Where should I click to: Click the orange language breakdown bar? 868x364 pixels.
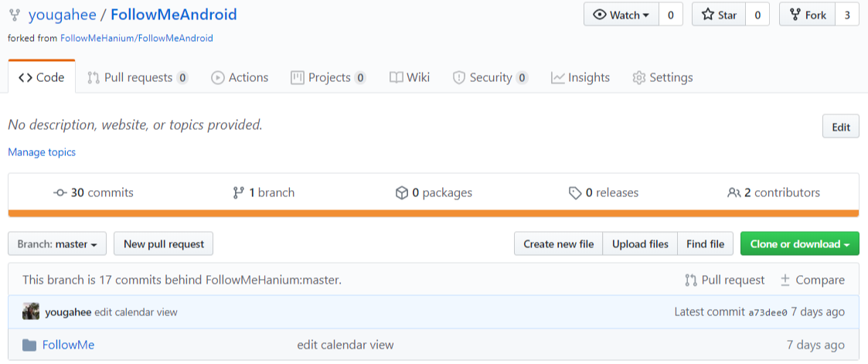point(434,213)
